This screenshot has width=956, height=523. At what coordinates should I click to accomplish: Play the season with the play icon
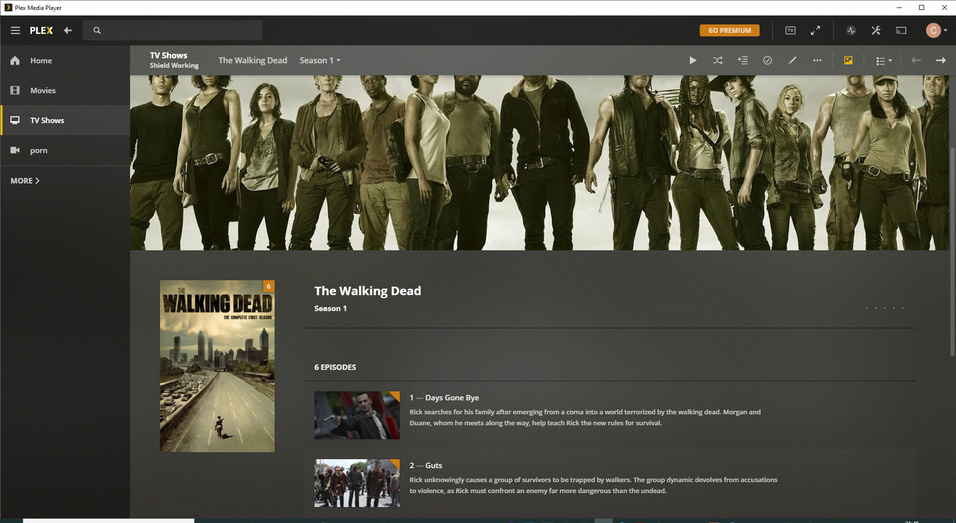(693, 60)
